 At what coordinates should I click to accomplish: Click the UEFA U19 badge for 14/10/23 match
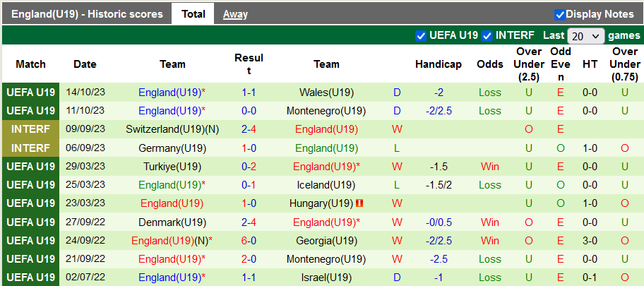[x=30, y=93]
